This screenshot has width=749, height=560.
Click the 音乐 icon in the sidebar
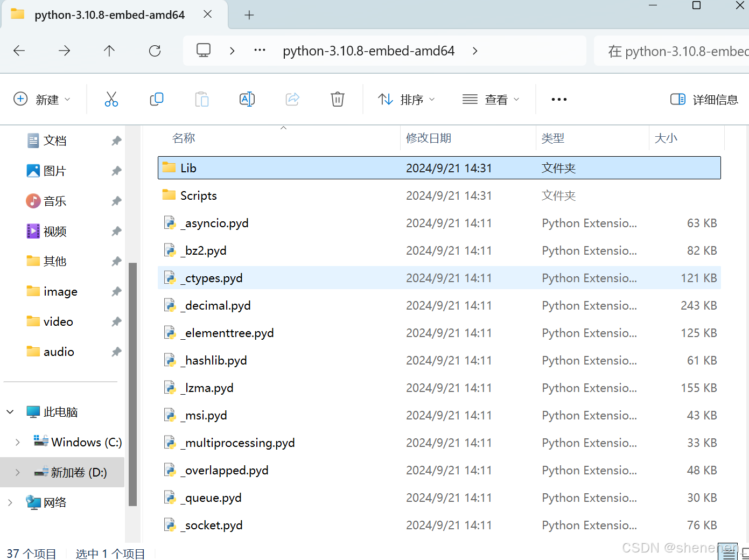click(33, 201)
